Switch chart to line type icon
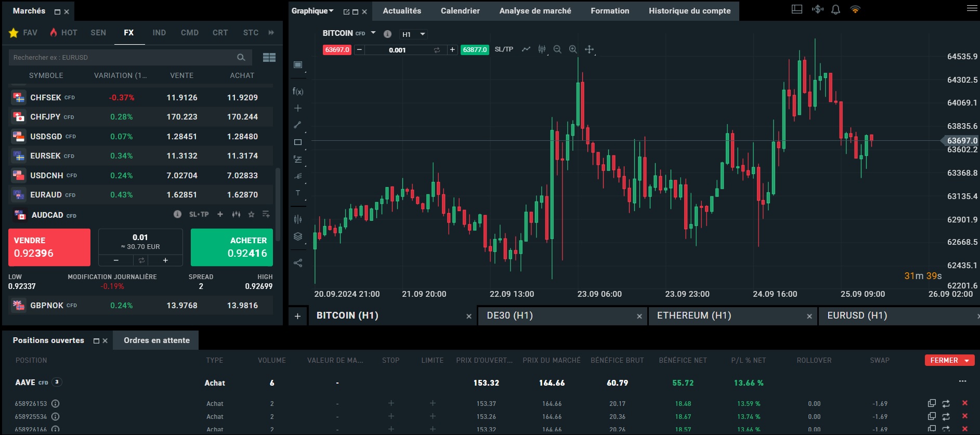Image resolution: width=980 pixels, height=435 pixels. click(x=526, y=49)
